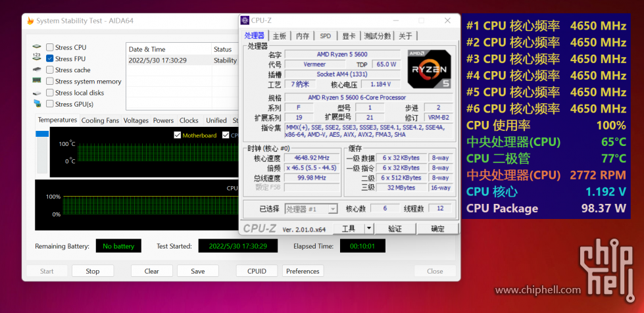This screenshot has height=313, width=644.
Task: Switch to the Temperatures tab
Action: 57,120
